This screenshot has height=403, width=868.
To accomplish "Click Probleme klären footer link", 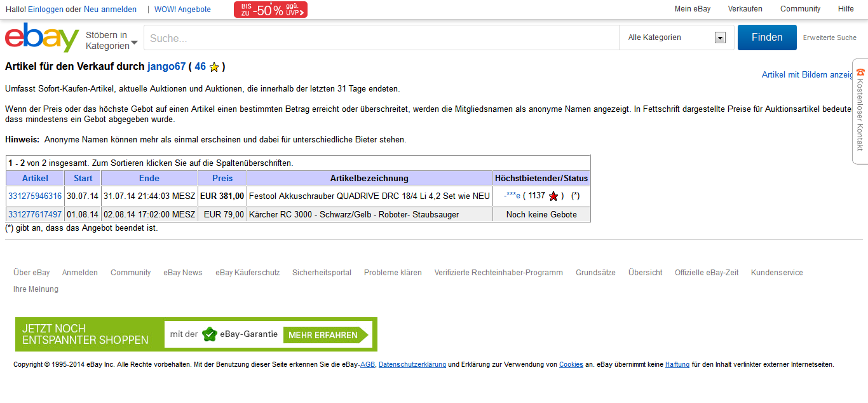I will pyautogui.click(x=393, y=273).
